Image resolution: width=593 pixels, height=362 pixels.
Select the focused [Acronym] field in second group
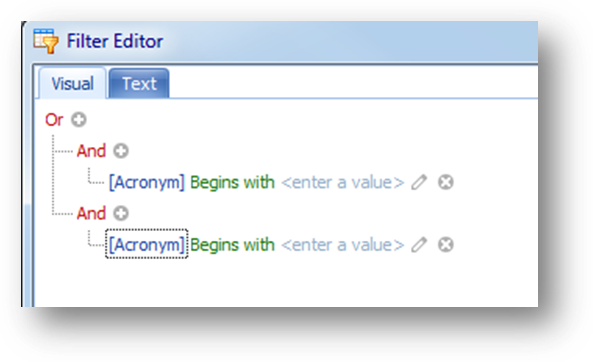(147, 244)
